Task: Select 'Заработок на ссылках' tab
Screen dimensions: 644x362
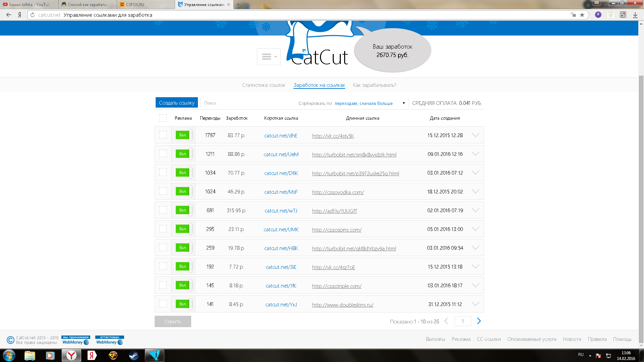Action: (x=319, y=85)
